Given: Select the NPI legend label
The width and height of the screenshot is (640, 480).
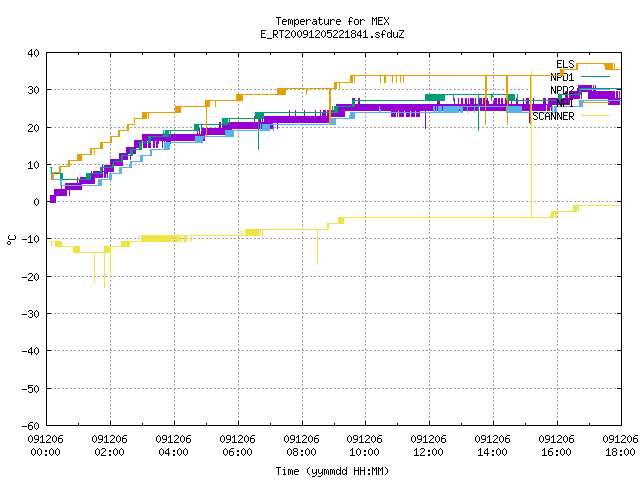Looking at the screenshot, I should [x=565, y=103].
